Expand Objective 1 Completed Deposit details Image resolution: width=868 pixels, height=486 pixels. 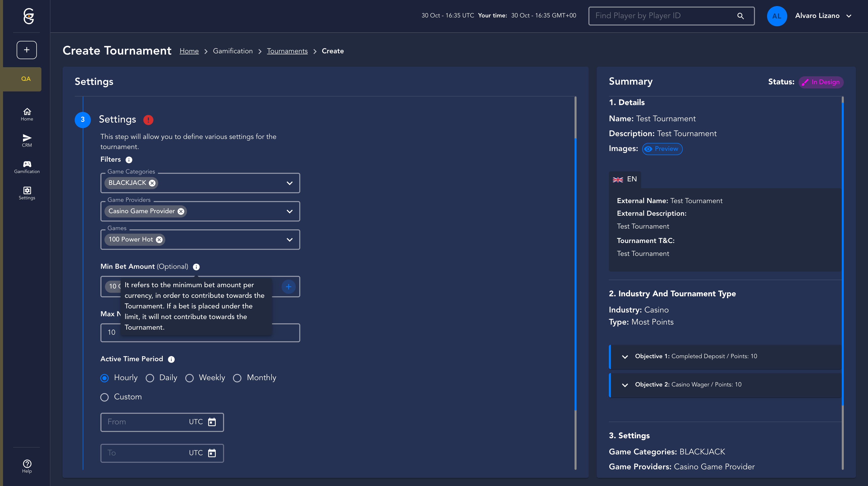click(x=625, y=357)
